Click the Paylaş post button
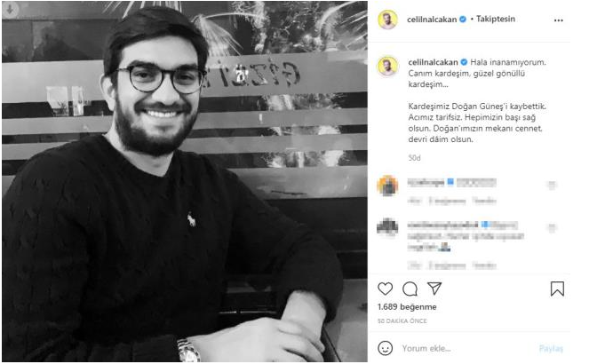Viewport: 589px width, 364px height. pos(551,349)
